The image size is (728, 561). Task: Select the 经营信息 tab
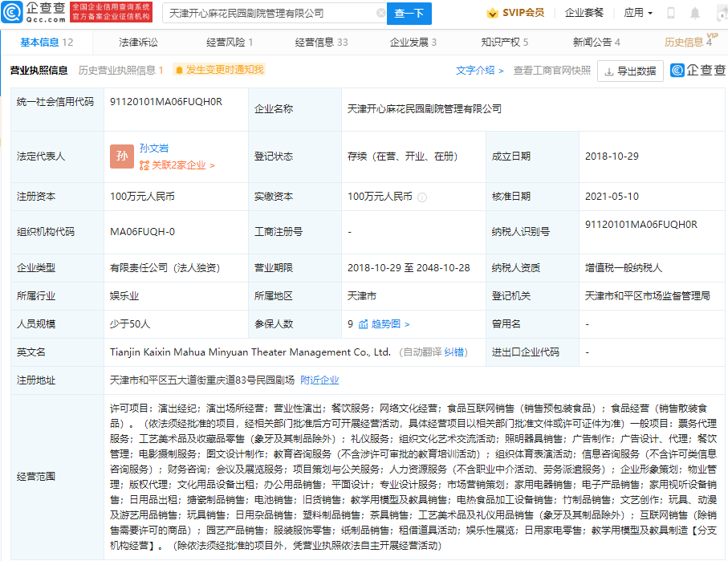tap(321, 43)
